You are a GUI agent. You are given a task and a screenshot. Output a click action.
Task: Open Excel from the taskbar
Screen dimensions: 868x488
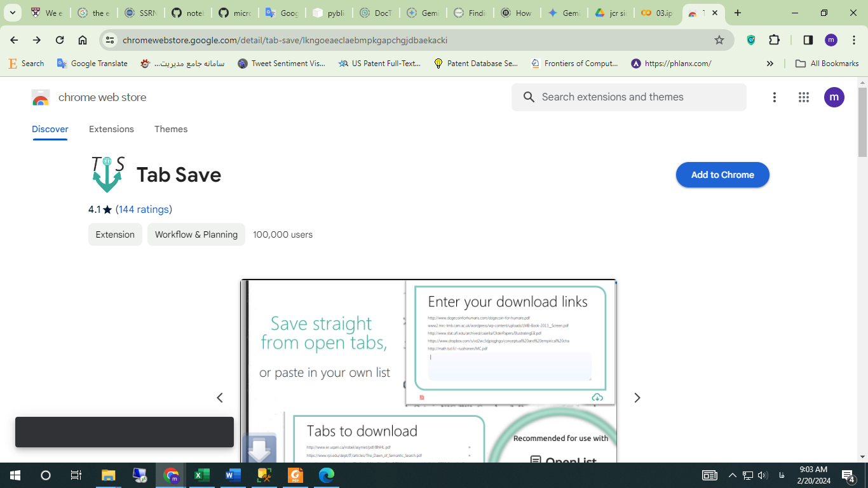(x=201, y=475)
